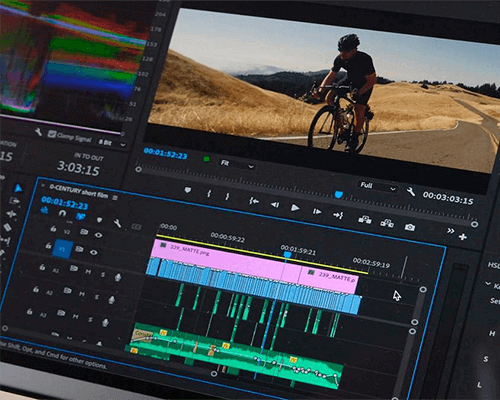Open Timeline Display Settings wrench

117,223
